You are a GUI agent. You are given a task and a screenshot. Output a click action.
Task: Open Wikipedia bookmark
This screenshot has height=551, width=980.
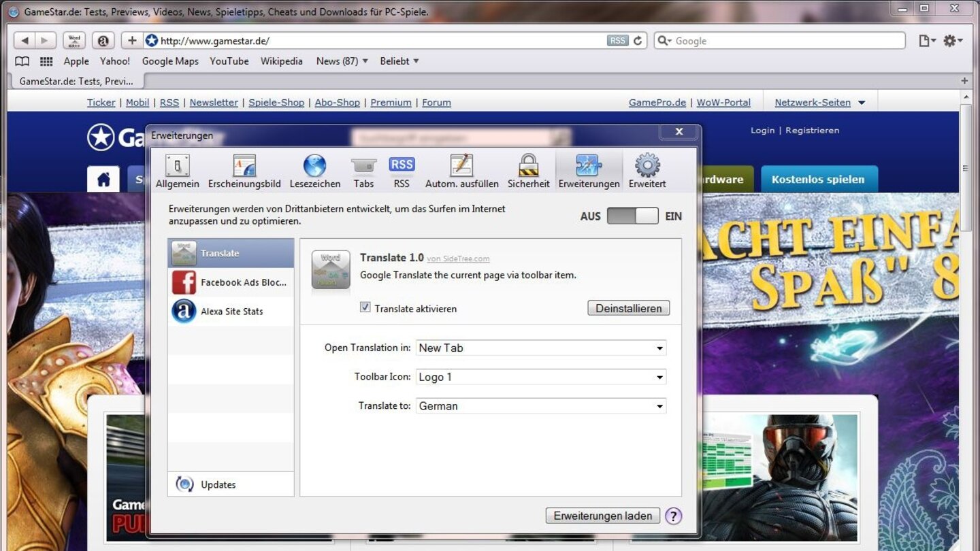point(282,61)
